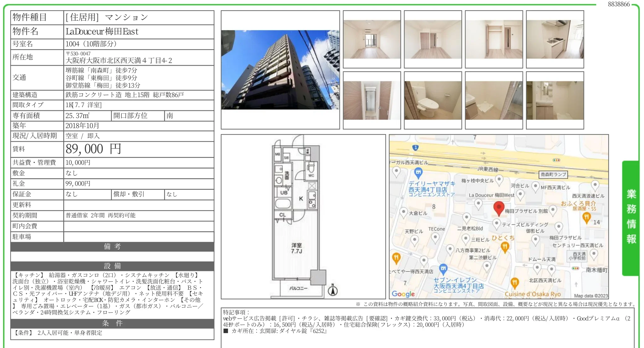The height and width of the screenshot is (348, 644).
Task: Click the 南森町ランプ label box
Action: [x=553, y=174]
